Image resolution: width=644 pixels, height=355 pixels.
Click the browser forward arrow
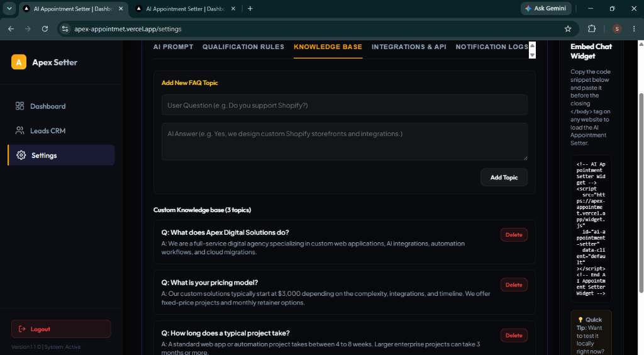tap(28, 29)
